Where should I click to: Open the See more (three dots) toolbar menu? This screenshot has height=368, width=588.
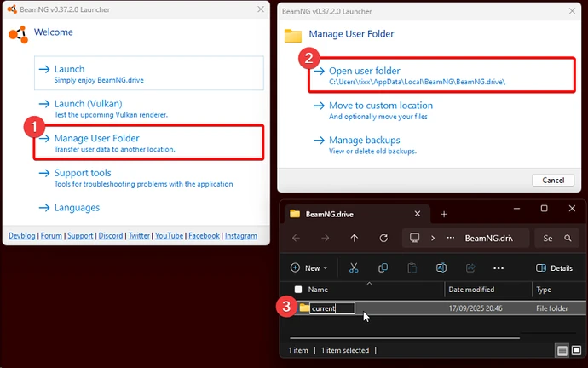[x=499, y=267]
